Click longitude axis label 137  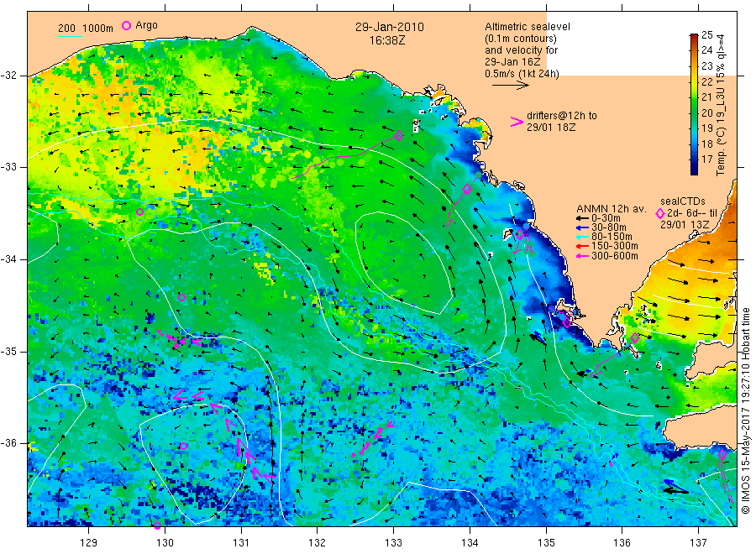click(x=698, y=543)
